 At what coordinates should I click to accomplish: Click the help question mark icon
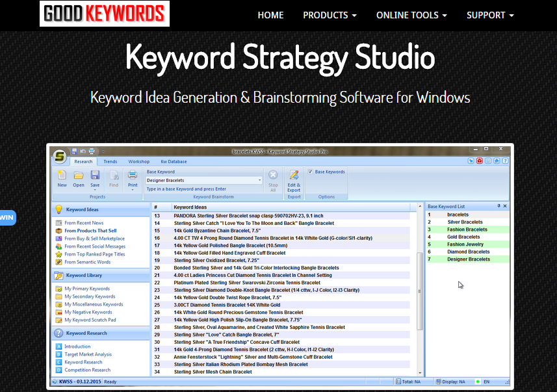505,161
